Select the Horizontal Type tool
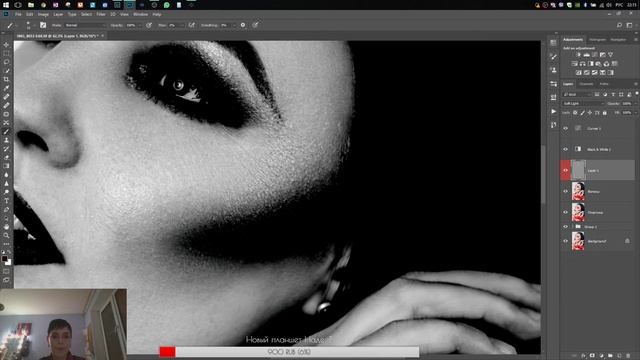The height and width of the screenshot is (360, 640). 6,201
